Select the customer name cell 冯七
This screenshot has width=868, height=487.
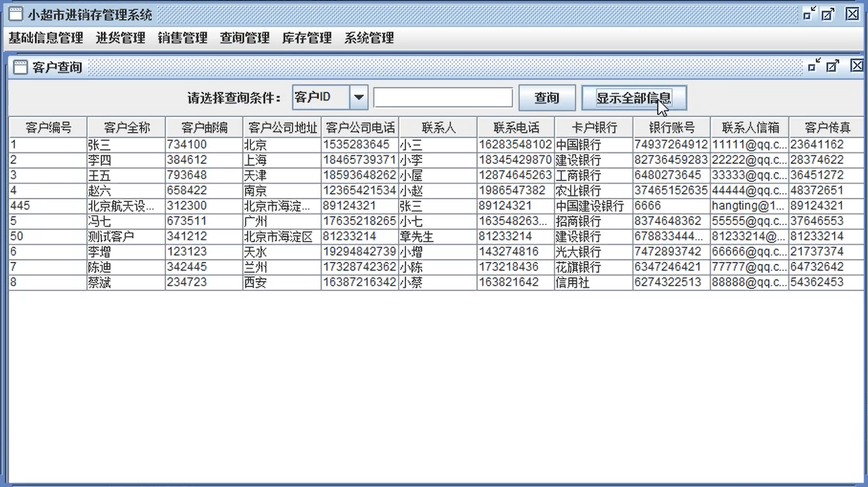coord(126,221)
